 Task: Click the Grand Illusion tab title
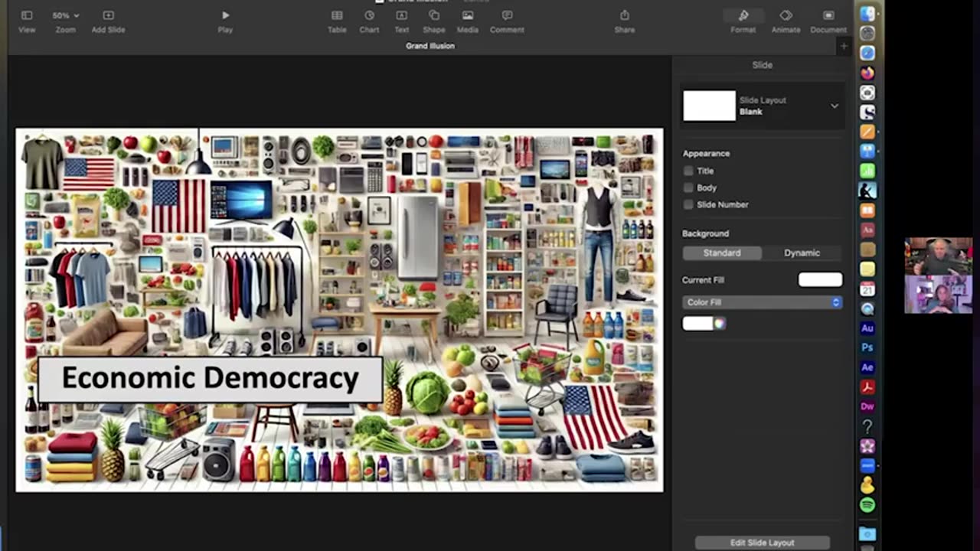430,46
